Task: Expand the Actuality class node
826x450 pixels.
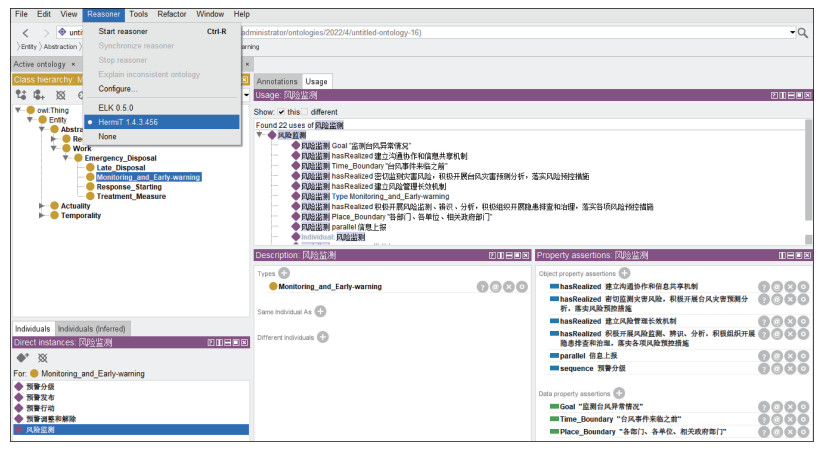Action: (x=42, y=206)
